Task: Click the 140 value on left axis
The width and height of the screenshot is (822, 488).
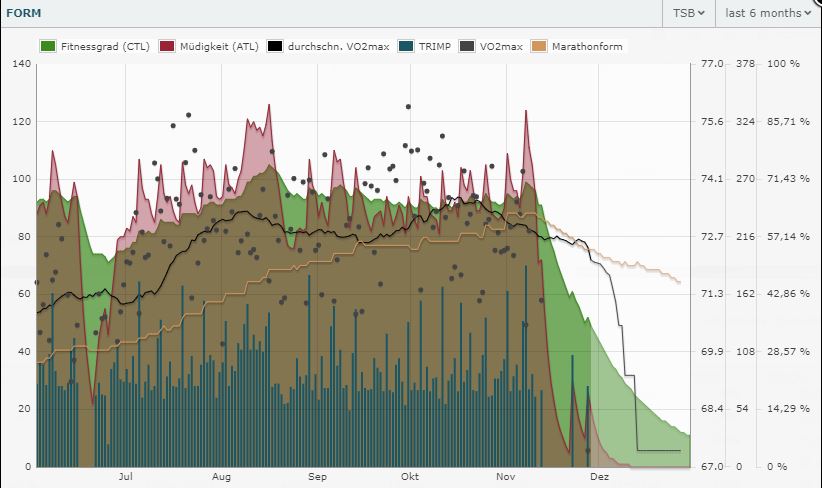Action: tap(22, 64)
